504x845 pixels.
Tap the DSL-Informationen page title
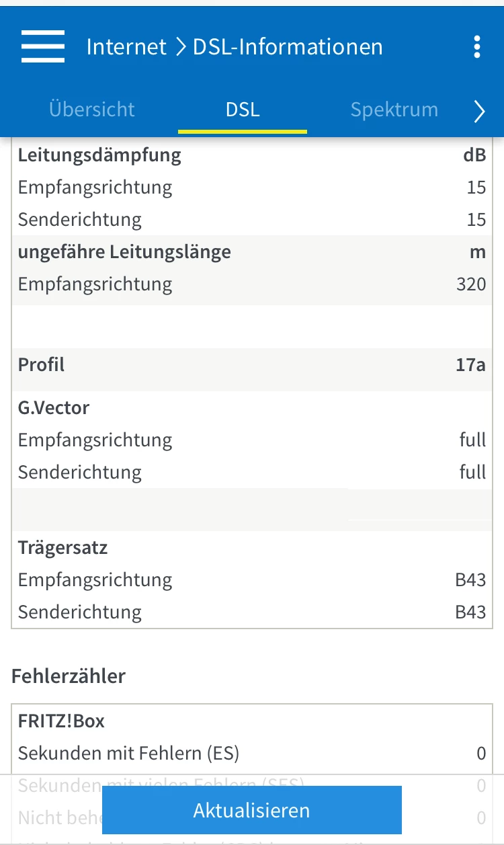(288, 47)
